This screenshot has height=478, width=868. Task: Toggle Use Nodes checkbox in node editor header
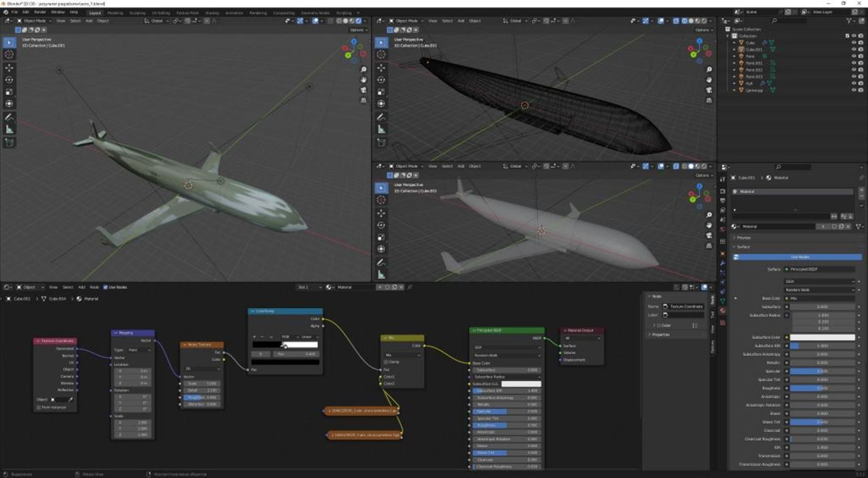tap(105, 287)
